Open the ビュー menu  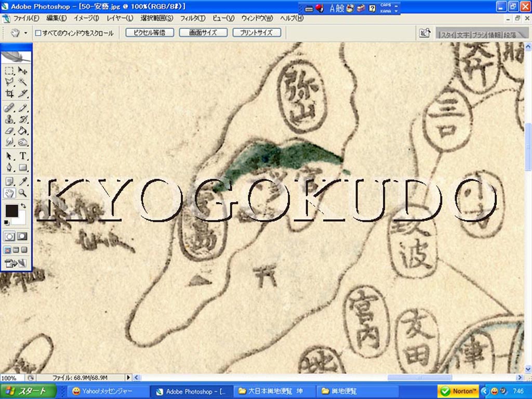[223, 18]
